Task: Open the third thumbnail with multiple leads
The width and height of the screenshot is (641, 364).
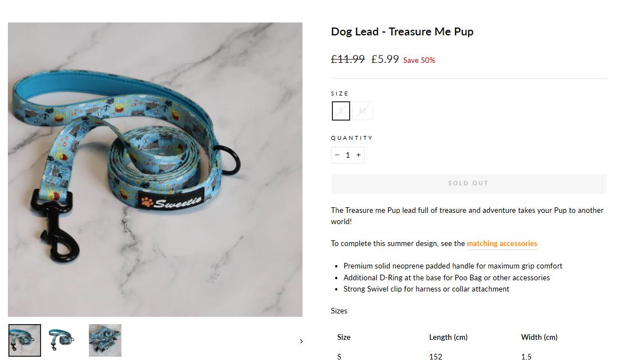Action: [105, 340]
